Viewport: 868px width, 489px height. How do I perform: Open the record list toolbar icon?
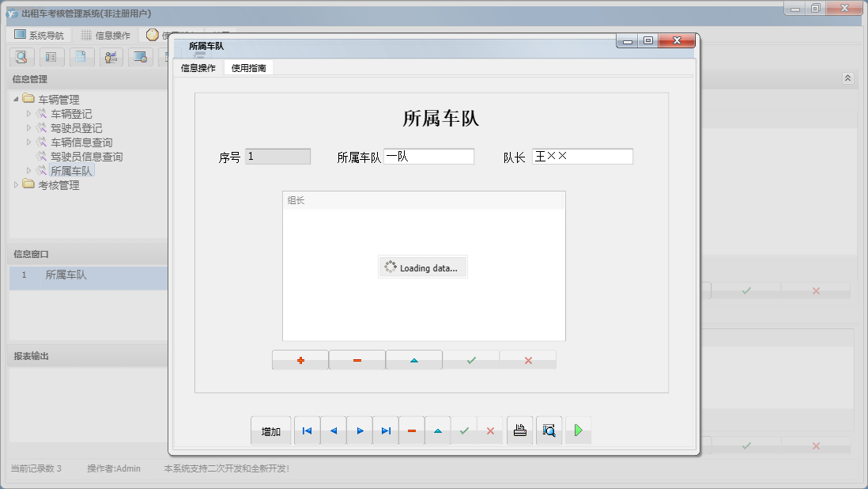click(51, 57)
